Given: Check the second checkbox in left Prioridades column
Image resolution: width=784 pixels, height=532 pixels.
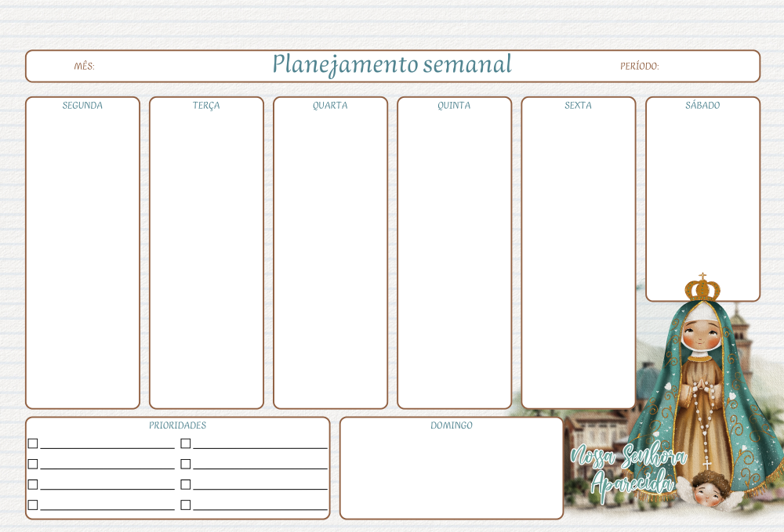Looking at the screenshot, I should (33, 464).
